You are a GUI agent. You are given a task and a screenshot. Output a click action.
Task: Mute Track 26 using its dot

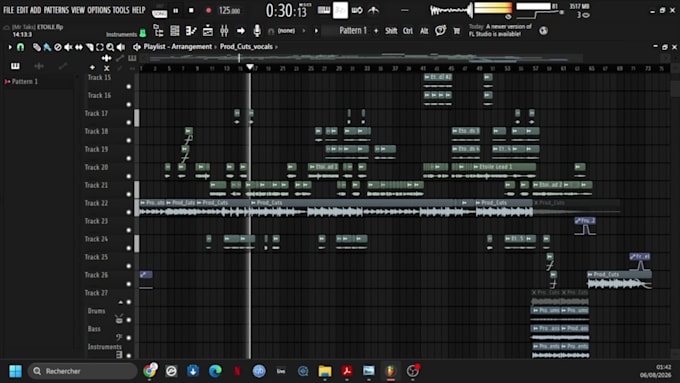tap(129, 284)
